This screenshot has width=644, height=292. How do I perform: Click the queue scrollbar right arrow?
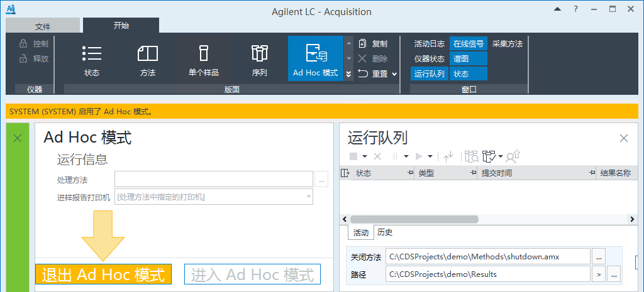click(x=632, y=219)
